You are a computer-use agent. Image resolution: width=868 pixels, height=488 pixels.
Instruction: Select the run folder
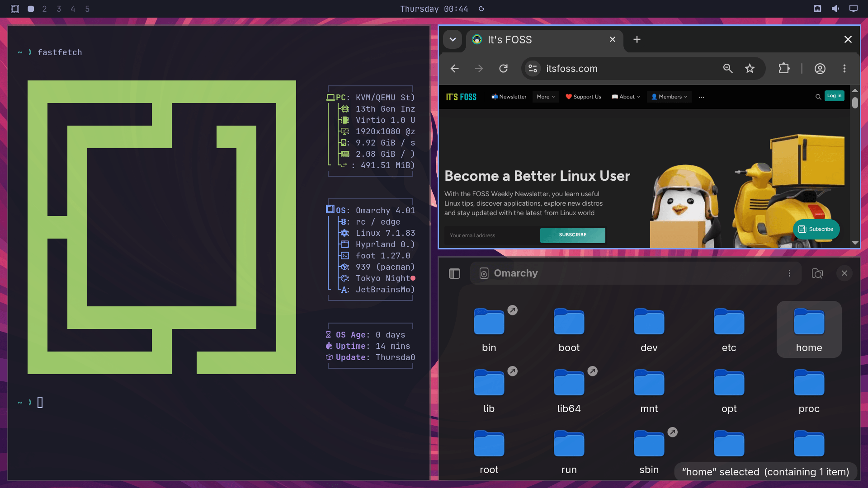(x=569, y=452)
